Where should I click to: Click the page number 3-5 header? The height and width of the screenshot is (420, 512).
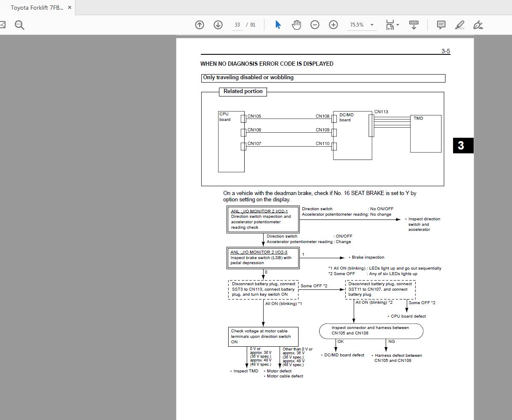click(445, 51)
